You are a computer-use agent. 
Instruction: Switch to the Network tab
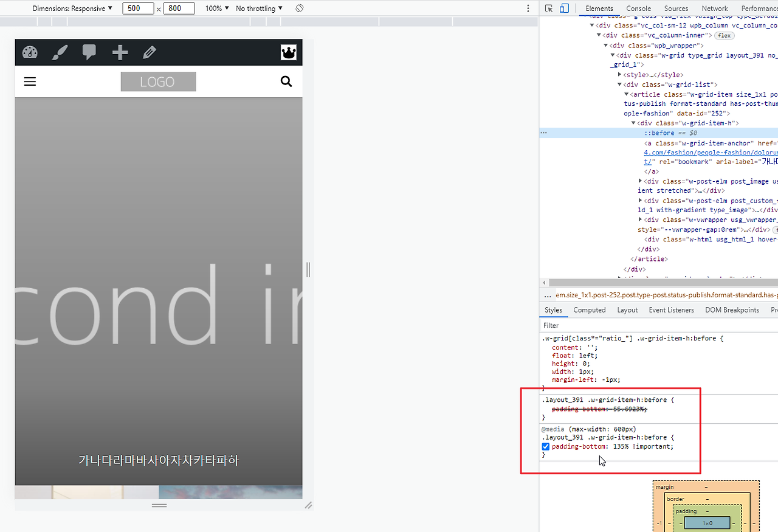tap(715, 9)
